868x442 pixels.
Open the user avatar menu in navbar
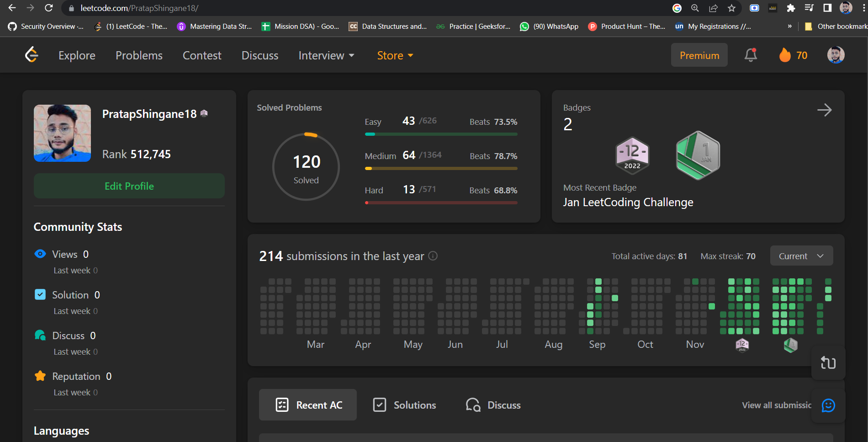coord(836,55)
